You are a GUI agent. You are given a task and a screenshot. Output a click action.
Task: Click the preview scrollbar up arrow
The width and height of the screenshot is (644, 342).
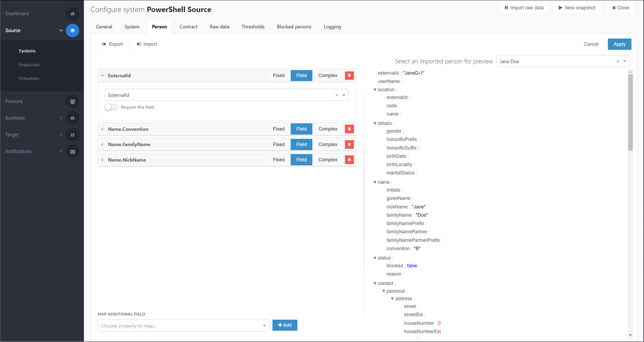click(x=631, y=72)
